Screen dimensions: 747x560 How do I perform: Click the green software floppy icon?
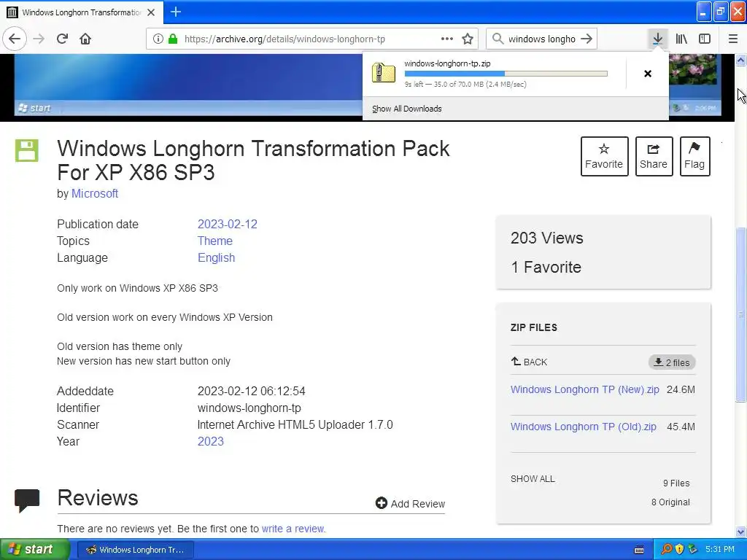(x=27, y=150)
